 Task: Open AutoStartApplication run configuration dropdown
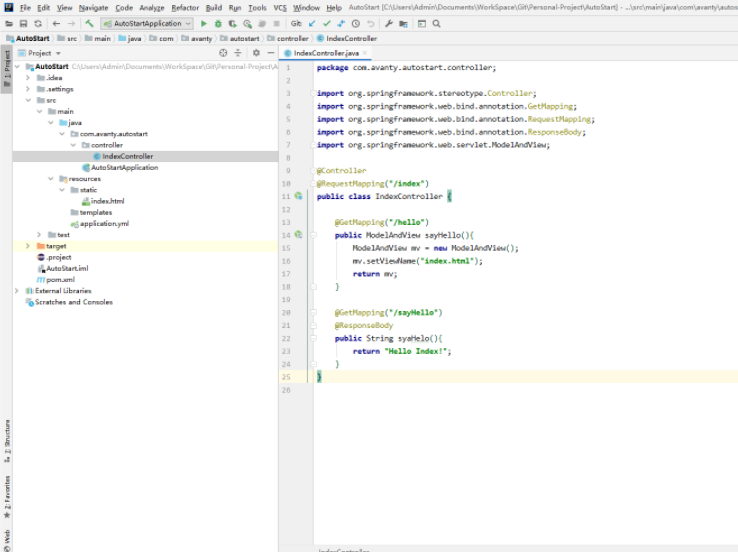[x=147, y=24]
